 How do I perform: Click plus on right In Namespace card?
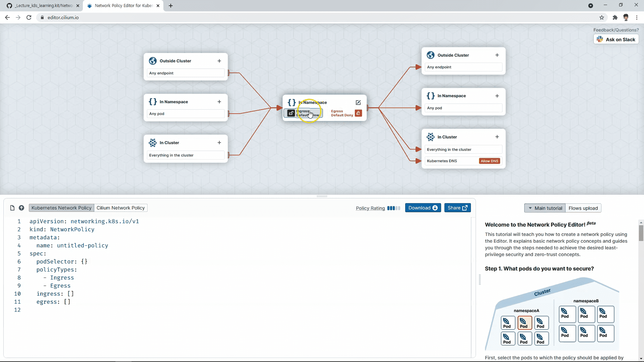tap(497, 96)
